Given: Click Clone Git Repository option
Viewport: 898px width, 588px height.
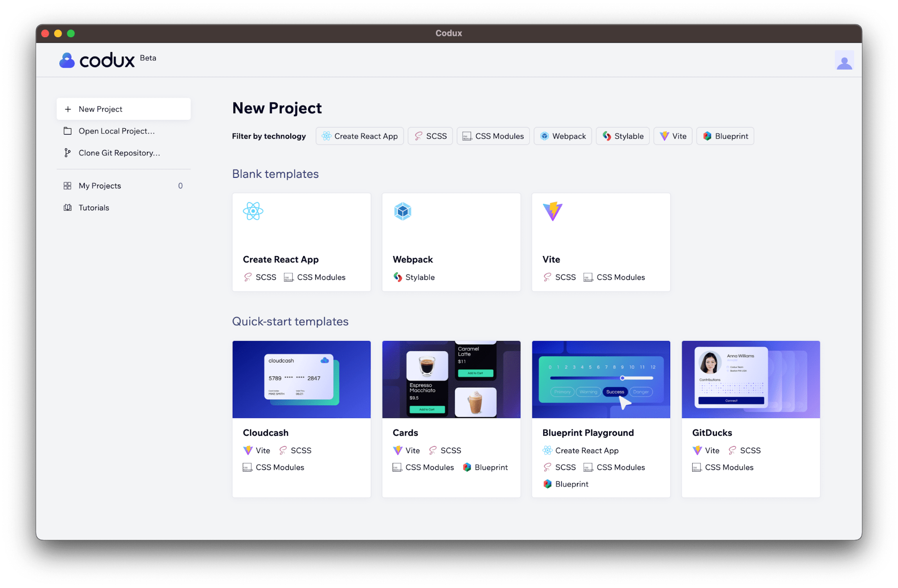Looking at the screenshot, I should click(119, 153).
